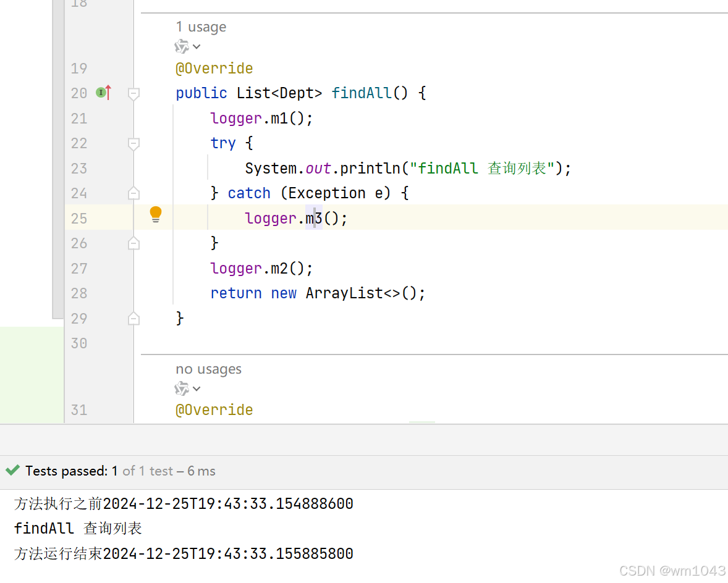Screen dimensions: 728x583
Task: Open chevron dropdown beside lower AI icon
Action: pyautogui.click(x=195, y=388)
